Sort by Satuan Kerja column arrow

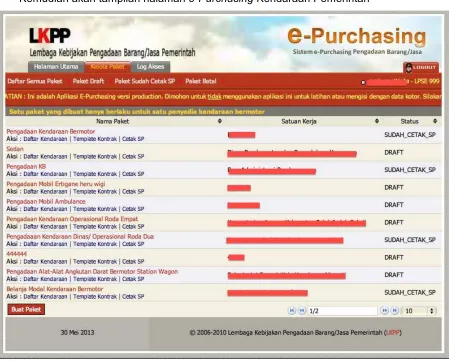point(377,121)
